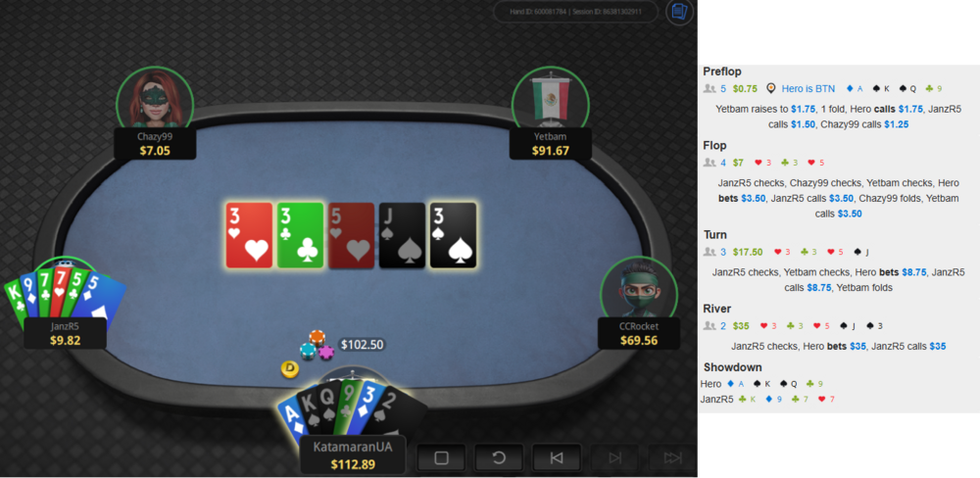Click the Hand ID and Session ID field
The image size is (980, 478).
(x=575, y=12)
